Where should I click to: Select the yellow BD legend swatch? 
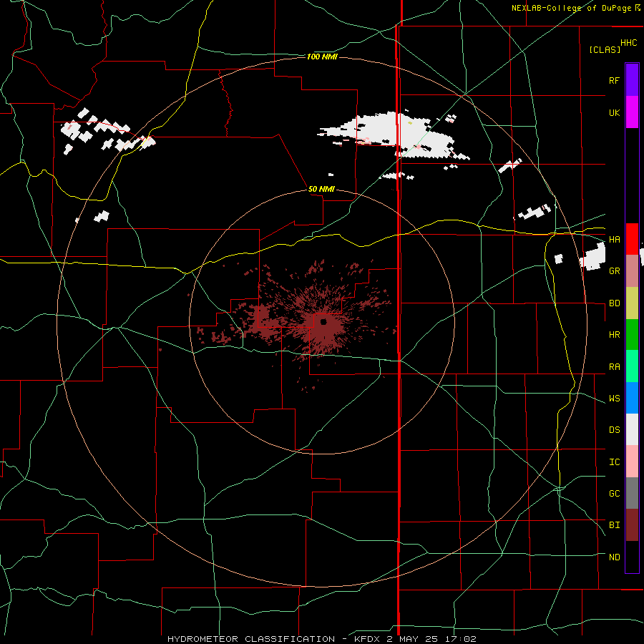[632, 303]
